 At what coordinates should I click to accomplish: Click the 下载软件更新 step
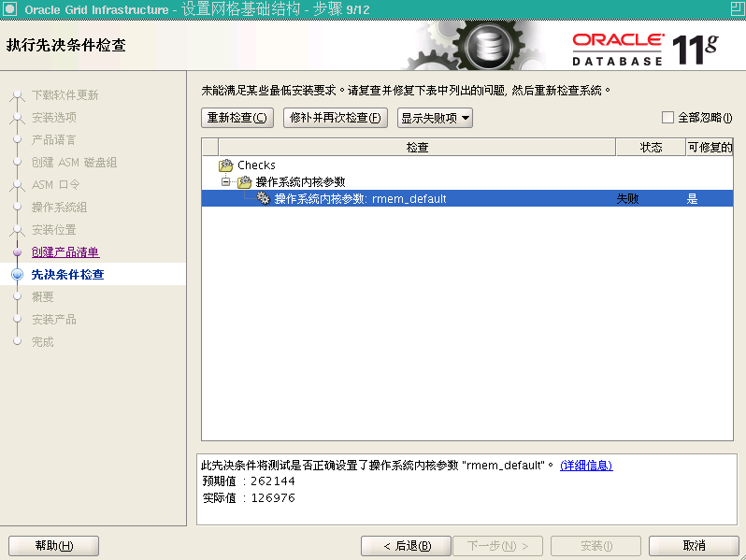[x=65, y=95]
